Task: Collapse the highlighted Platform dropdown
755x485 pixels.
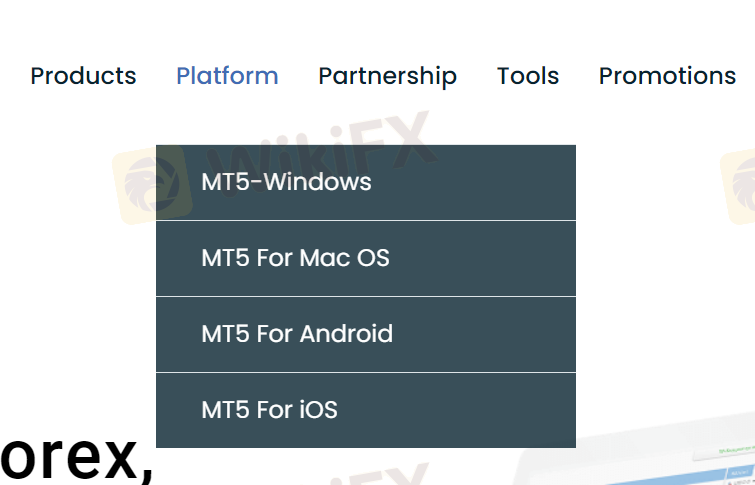Action: point(227,76)
